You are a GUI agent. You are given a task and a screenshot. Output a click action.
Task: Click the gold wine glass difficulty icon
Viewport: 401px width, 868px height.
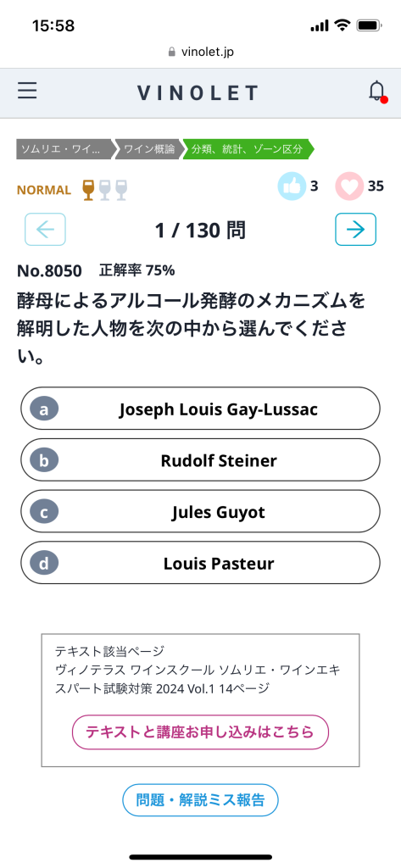point(88,190)
